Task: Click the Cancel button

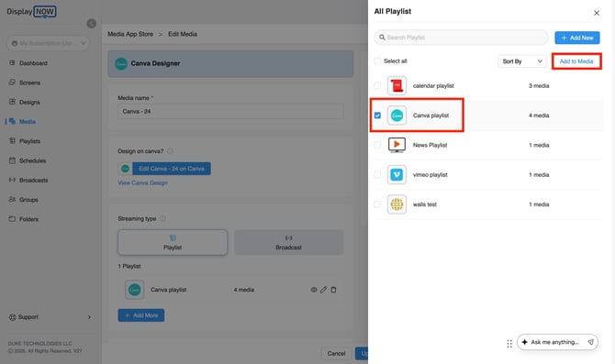Action: 336,353
